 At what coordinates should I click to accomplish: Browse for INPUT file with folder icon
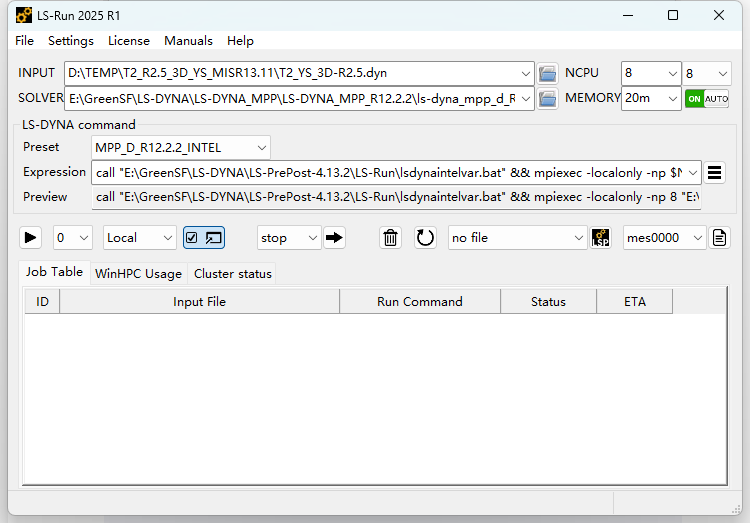pyautogui.click(x=547, y=73)
